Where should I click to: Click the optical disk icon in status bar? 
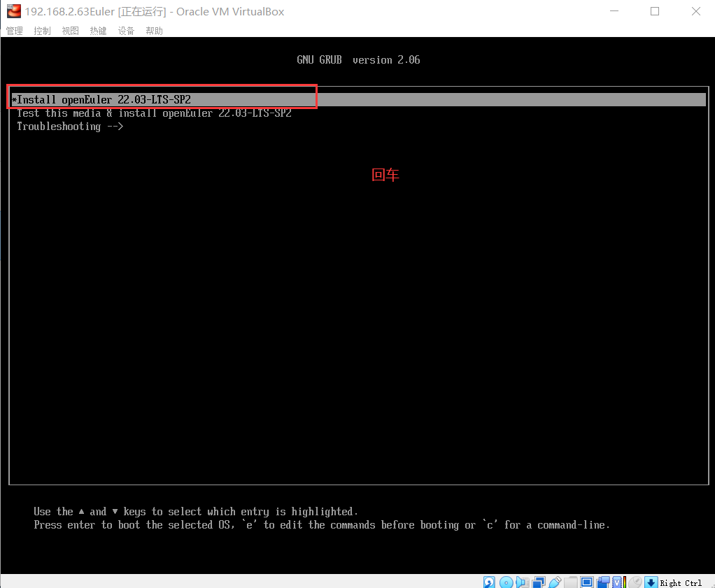tap(506, 582)
